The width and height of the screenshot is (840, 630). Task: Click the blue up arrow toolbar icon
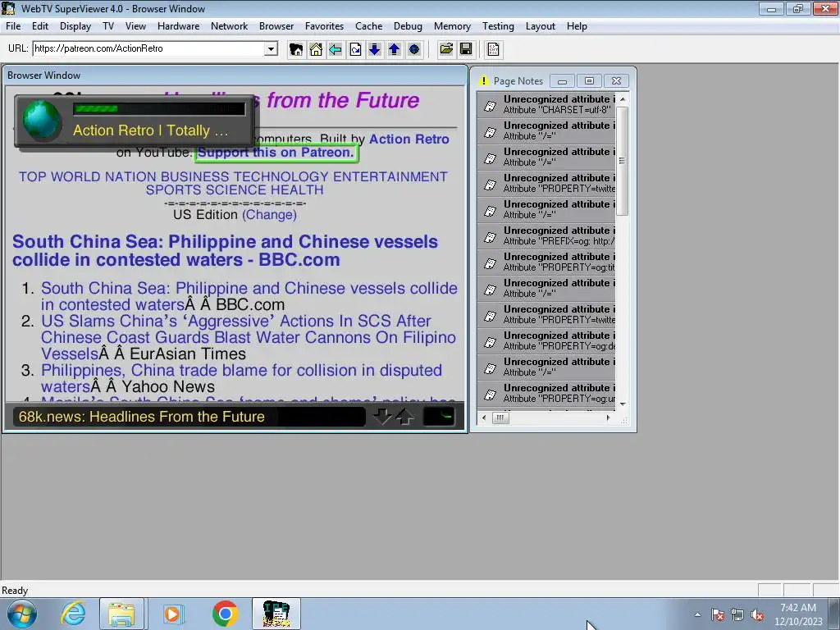click(x=395, y=49)
